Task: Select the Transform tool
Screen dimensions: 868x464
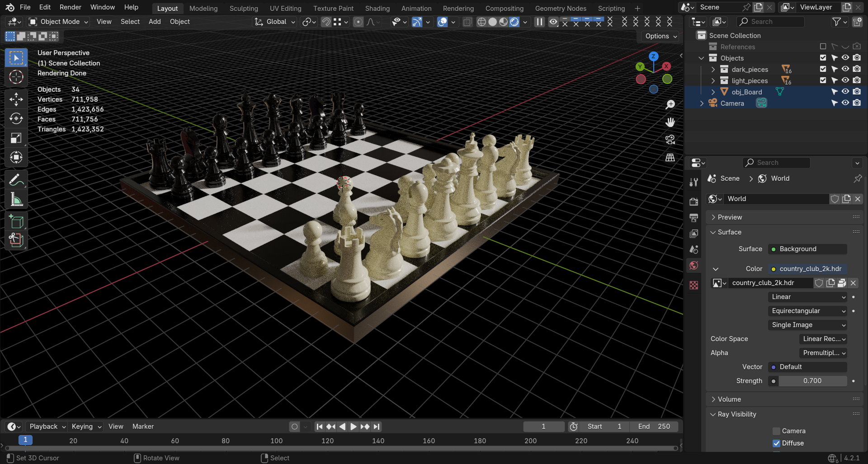Action: [x=16, y=157]
